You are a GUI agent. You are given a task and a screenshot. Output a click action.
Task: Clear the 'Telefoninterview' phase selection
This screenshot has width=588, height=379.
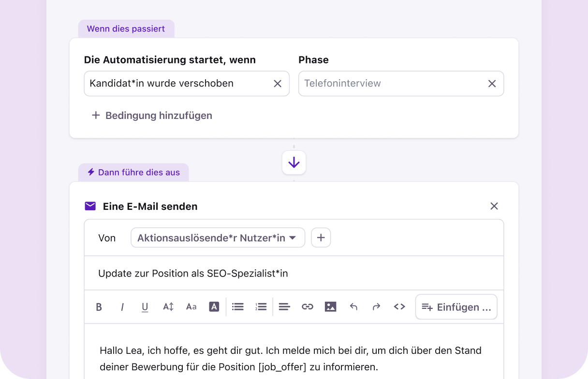[x=492, y=83]
